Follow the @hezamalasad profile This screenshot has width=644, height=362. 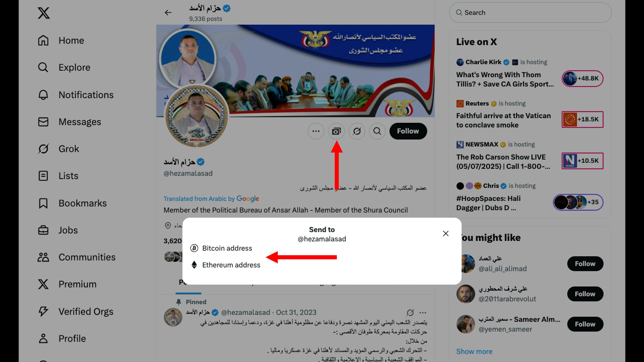click(x=408, y=131)
